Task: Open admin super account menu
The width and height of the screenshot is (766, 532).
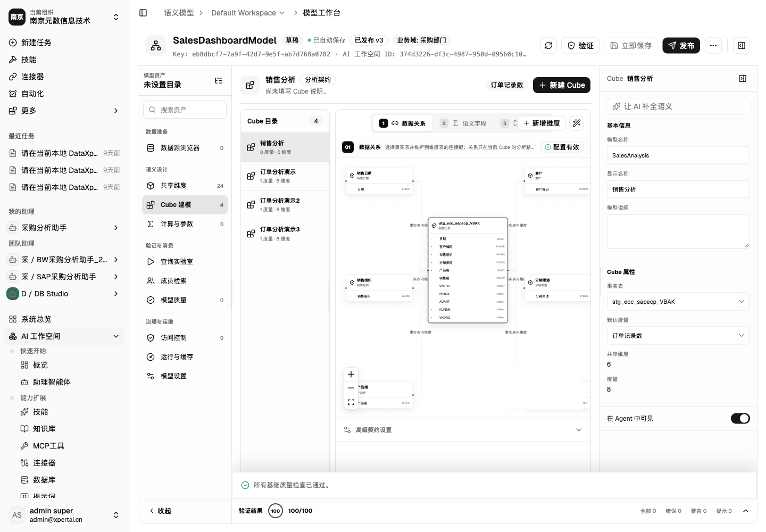Action: coord(64,515)
